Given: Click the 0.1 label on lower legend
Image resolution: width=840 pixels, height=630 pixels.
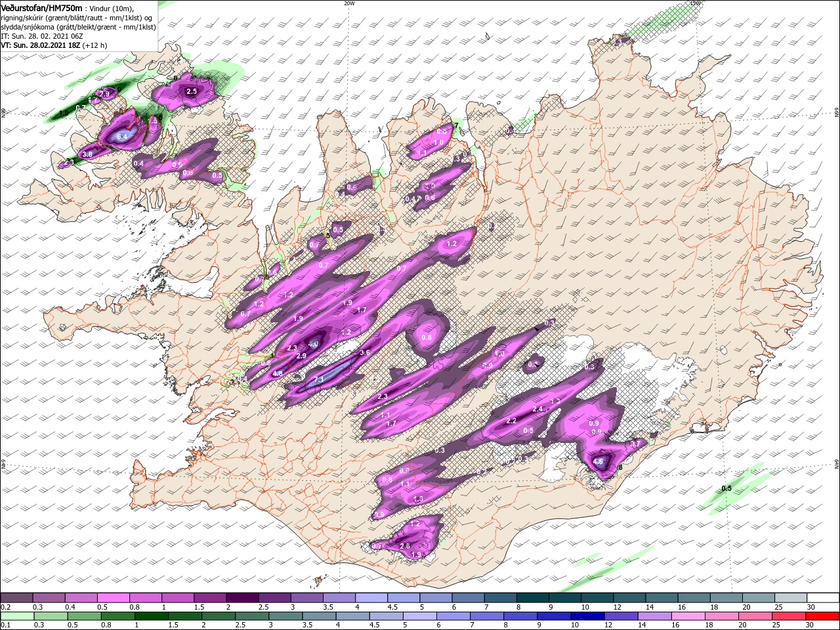Looking at the screenshot, I should pyautogui.click(x=6, y=625).
